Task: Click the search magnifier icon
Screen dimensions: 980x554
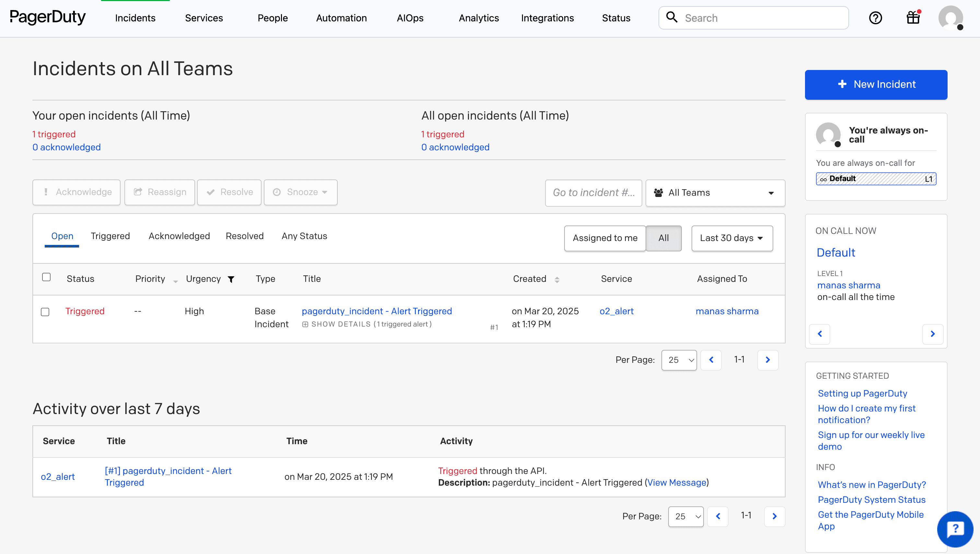Action: [x=672, y=17]
